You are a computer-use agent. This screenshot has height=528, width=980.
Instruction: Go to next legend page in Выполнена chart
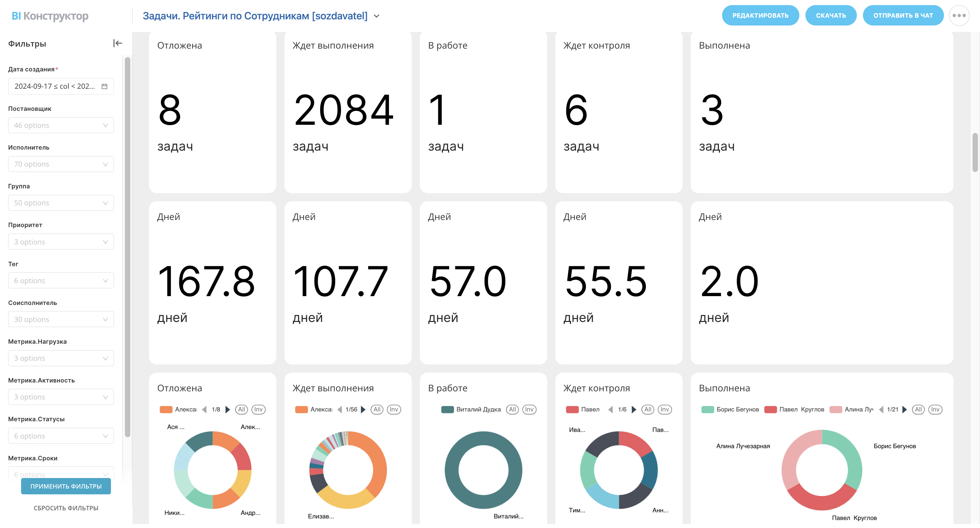point(905,409)
